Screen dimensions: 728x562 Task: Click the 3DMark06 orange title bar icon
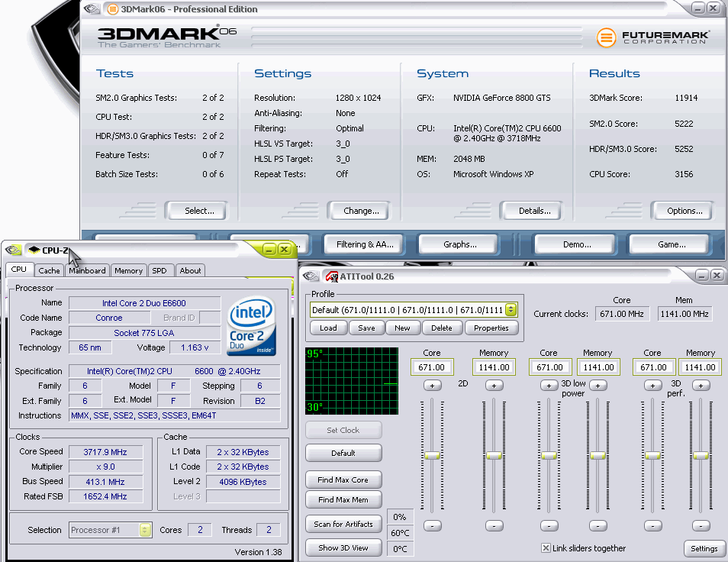pos(112,9)
